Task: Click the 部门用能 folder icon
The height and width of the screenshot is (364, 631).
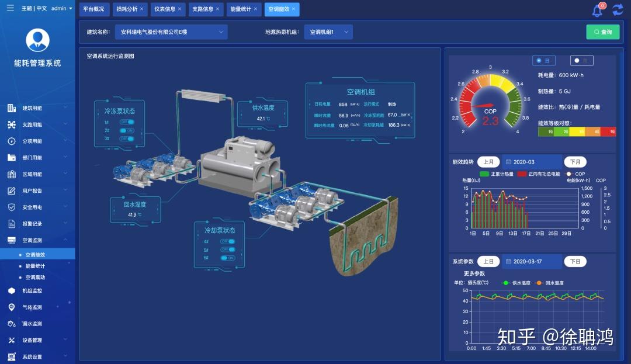Action: (12, 158)
